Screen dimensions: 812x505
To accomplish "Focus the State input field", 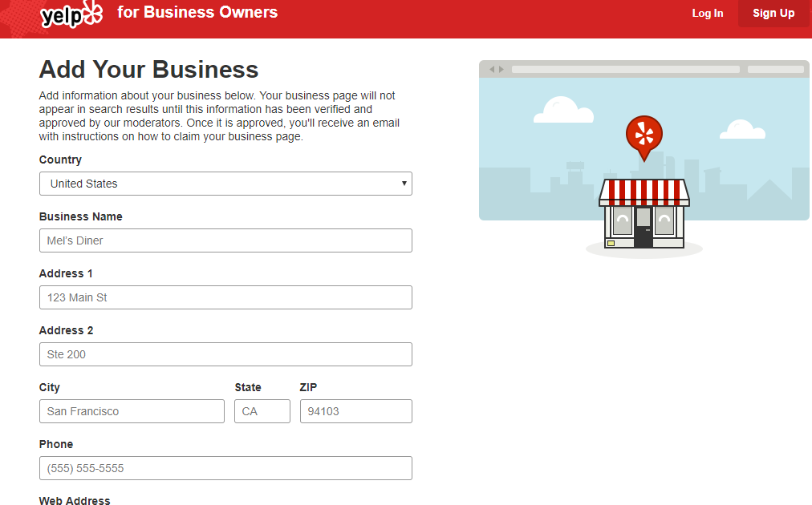I will point(262,411).
